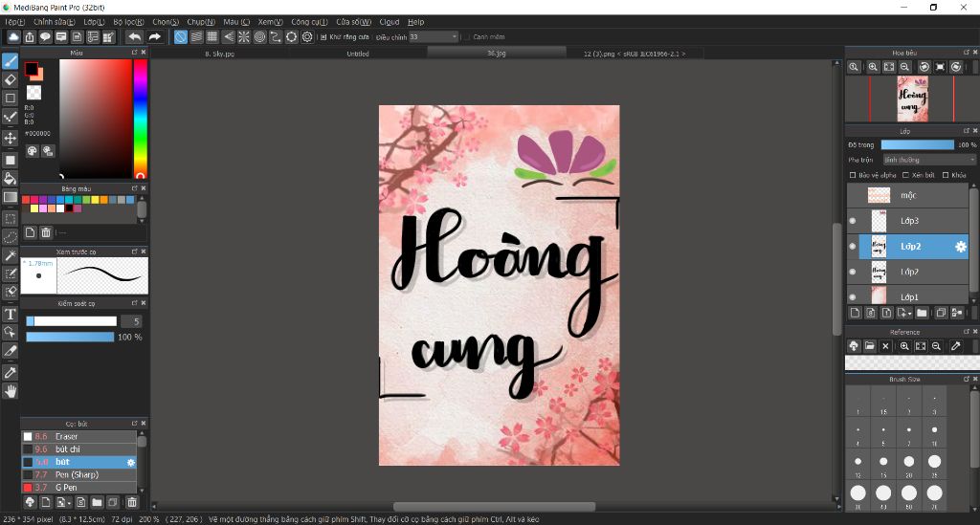Zoom in on the navigator preview

click(873, 67)
